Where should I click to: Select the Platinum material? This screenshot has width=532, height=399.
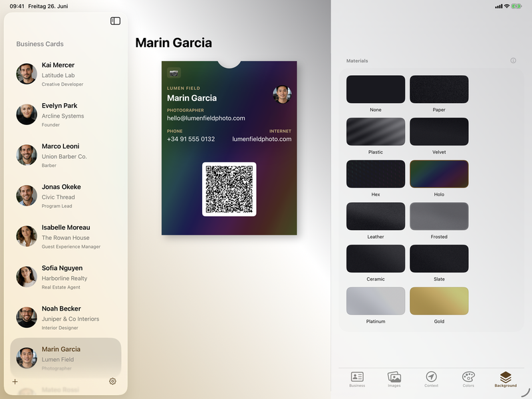(x=376, y=301)
